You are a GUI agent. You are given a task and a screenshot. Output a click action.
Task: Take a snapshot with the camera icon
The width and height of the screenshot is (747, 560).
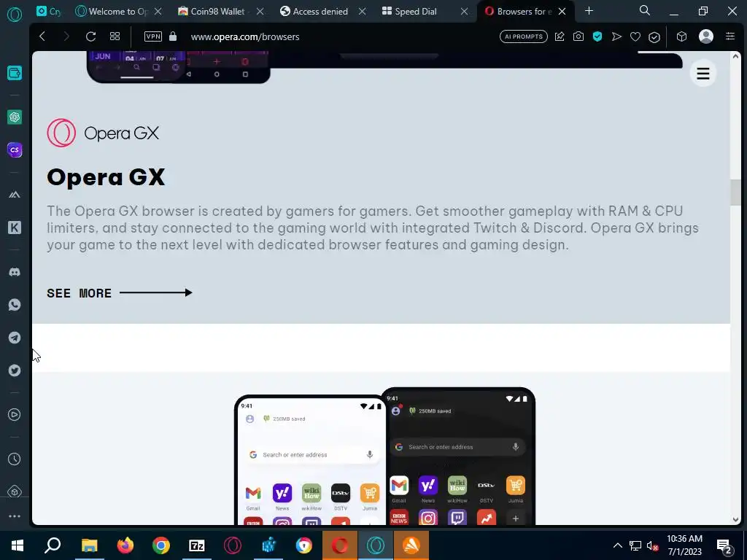point(578,36)
